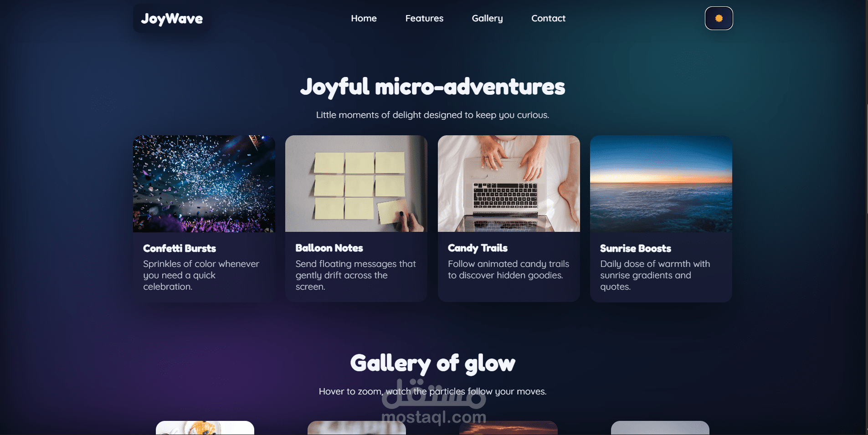Open the second gallery thumbnail at bottom
The height and width of the screenshot is (435, 868).
(x=357, y=428)
